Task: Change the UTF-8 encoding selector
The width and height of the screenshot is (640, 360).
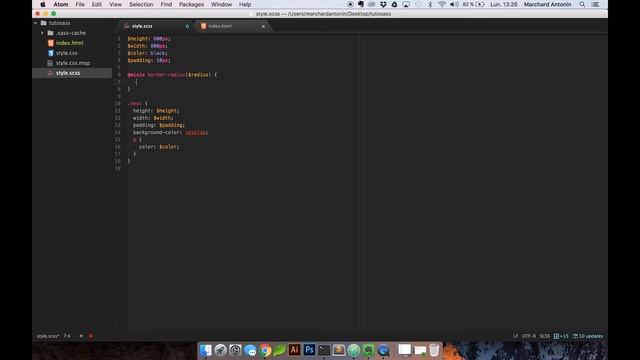Action: click(x=529, y=336)
